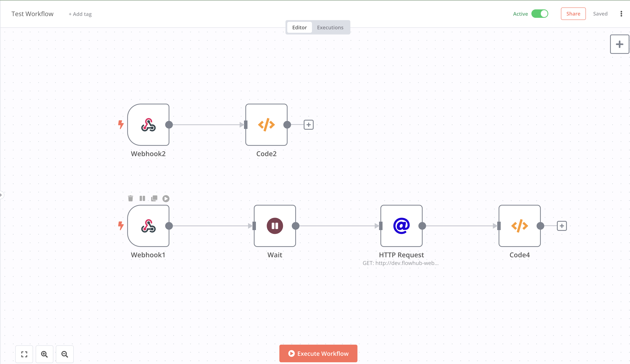Select the Code4 node
The width and height of the screenshot is (630, 364).
[520, 226]
